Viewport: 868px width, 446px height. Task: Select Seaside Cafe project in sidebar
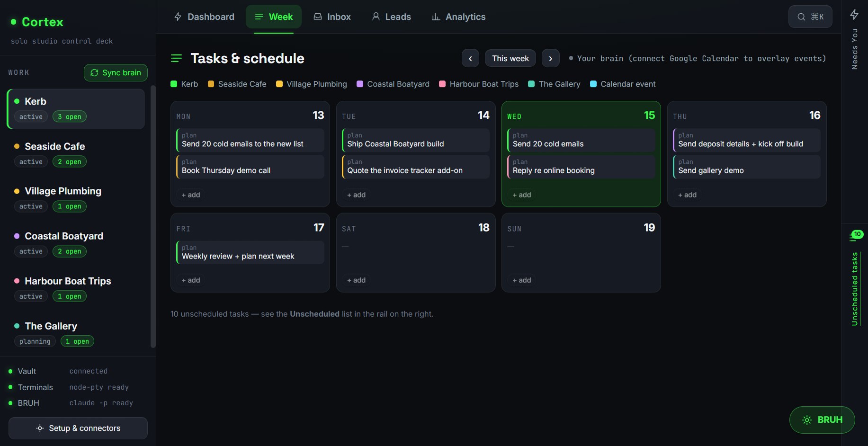[76, 154]
